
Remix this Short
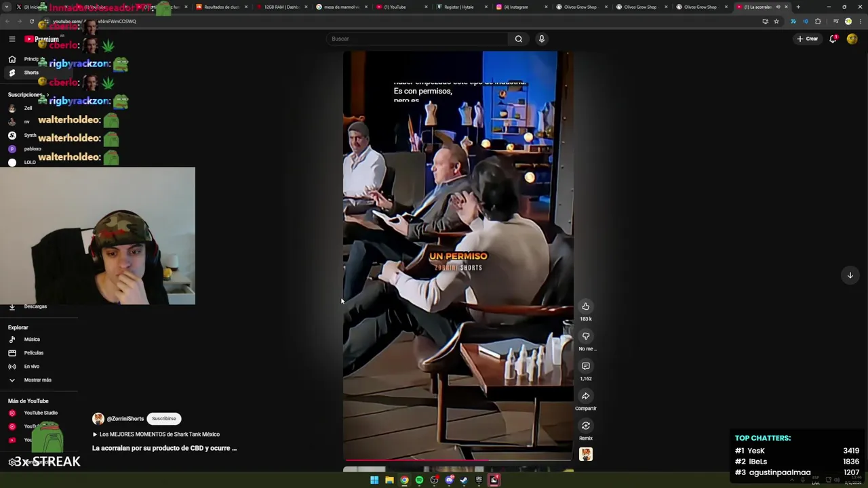coord(586,426)
